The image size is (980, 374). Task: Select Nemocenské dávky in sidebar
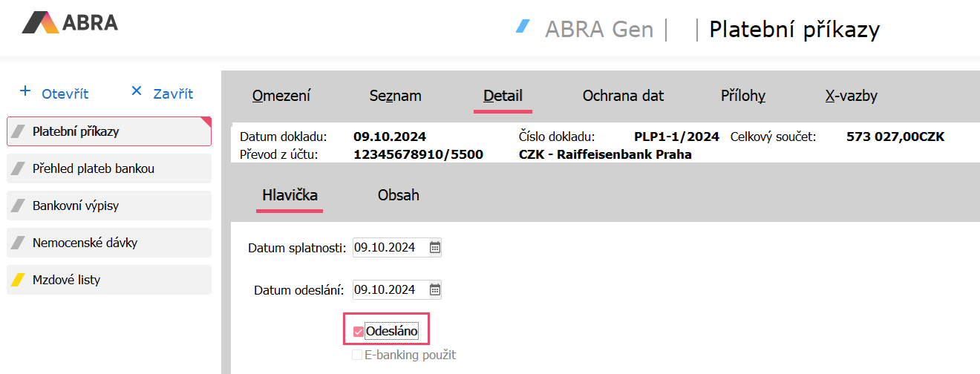pos(85,243)
